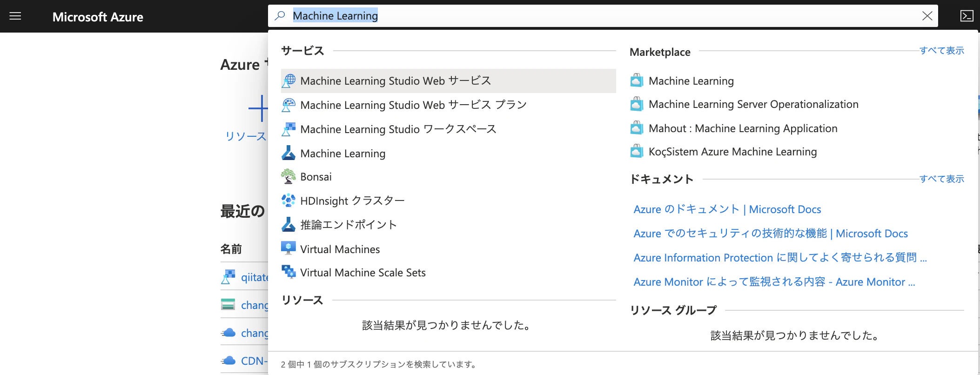Clear the search box with the X
The image size is (980, 375).
coord(927,16)
